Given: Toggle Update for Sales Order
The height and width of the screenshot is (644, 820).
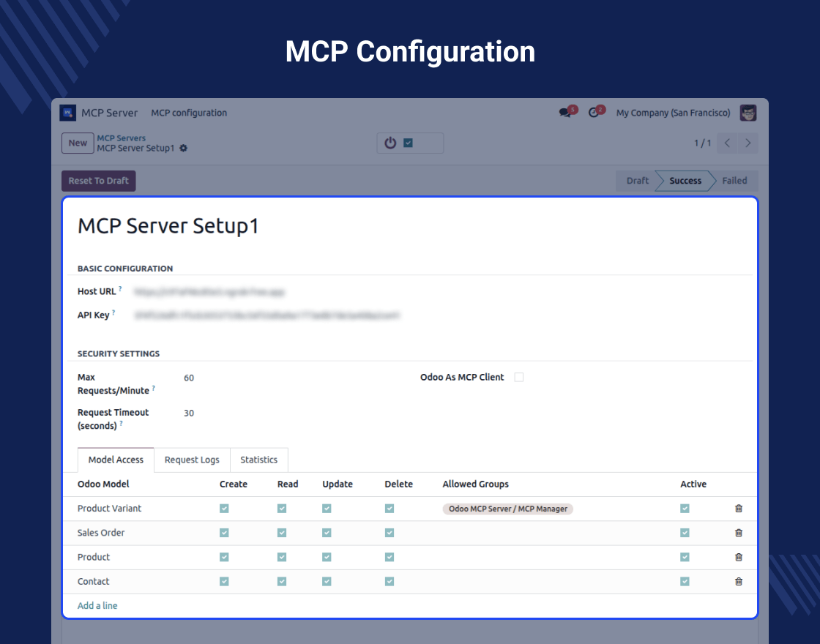Looking at the screenshot, I should [327, 533].
